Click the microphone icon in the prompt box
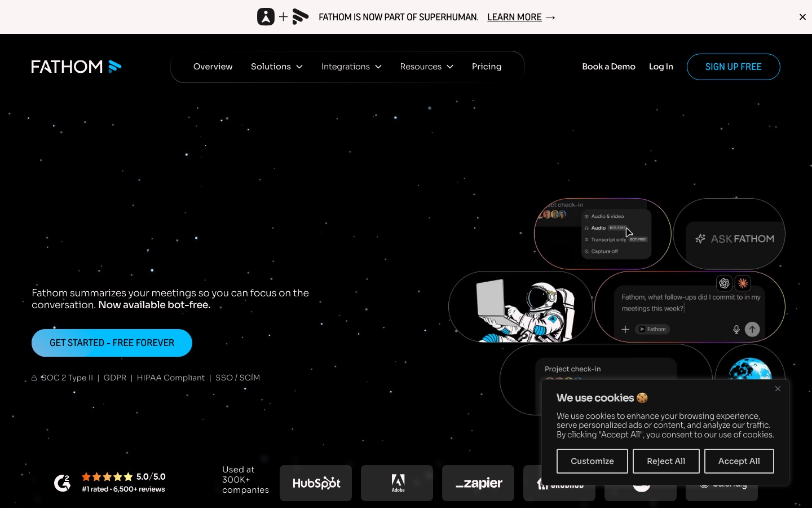The height and width of the screenshot is (508, 812). point(736,329)
